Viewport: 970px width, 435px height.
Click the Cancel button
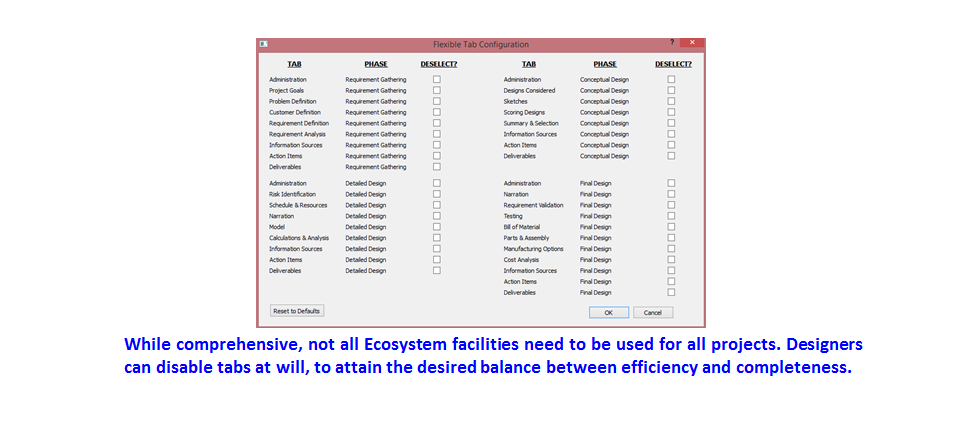click(653, 312)
